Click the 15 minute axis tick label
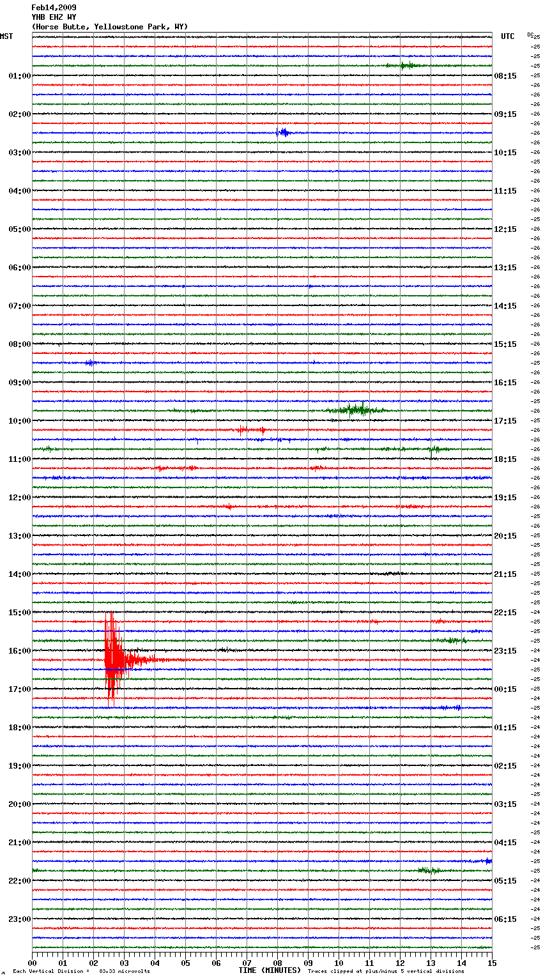This screenshot has height=980, width=543. tap(492, 963)
